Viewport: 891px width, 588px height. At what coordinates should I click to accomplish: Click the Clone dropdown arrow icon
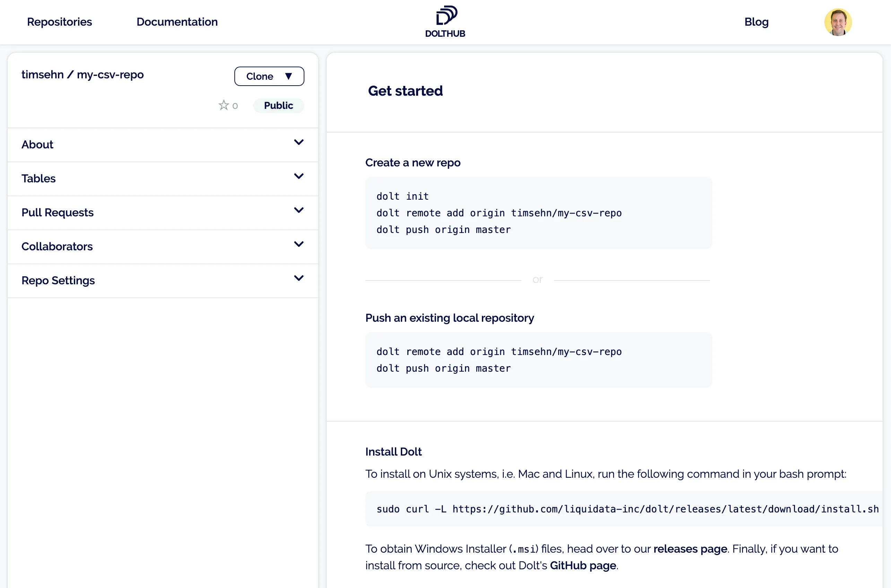tap(288, 76)
